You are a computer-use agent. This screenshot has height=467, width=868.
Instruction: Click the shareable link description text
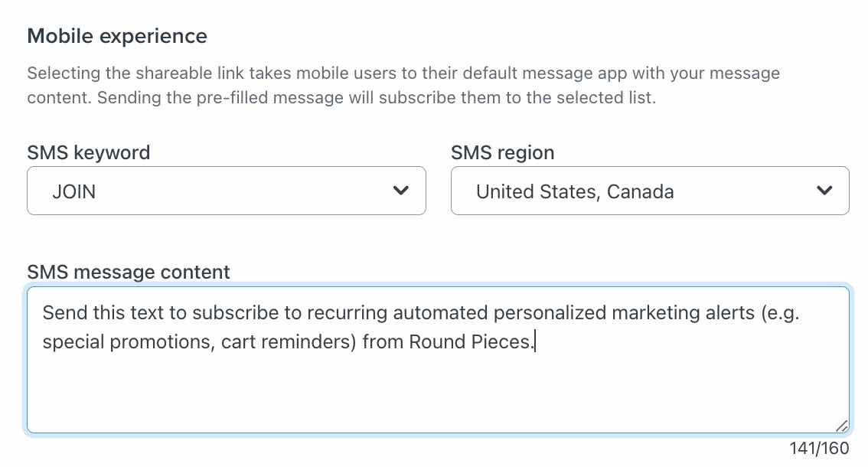coord(403,85)
